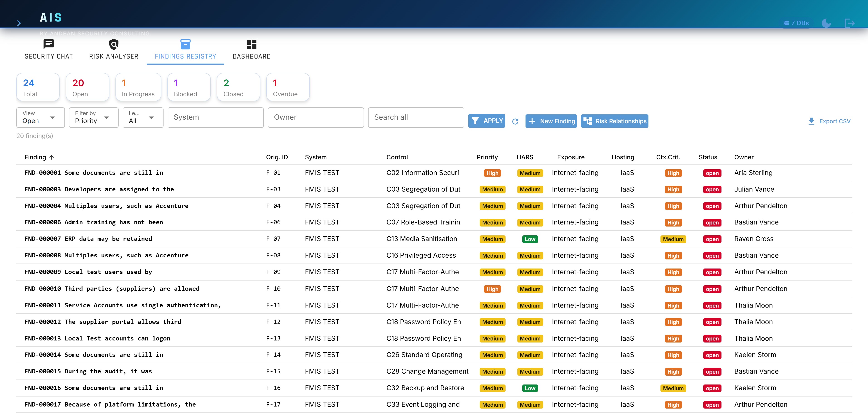Click the Medium Ctx.Crit. badge in FND-000016 row
868x414 pixels.
tap(673, 388)
